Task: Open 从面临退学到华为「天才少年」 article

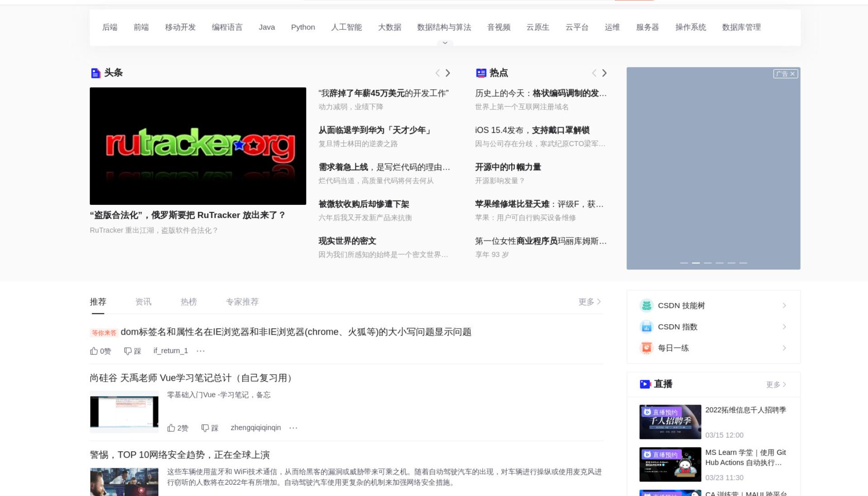Action: 375,130
